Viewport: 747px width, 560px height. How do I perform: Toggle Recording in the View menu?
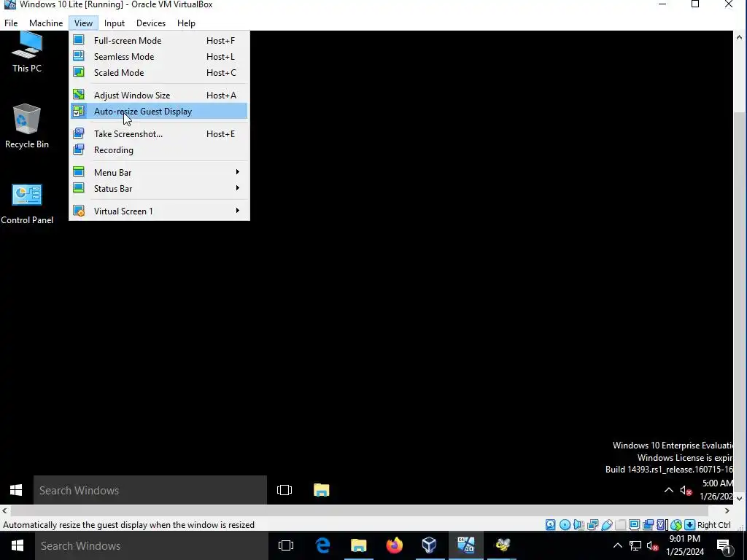click(x=158, y=150)
